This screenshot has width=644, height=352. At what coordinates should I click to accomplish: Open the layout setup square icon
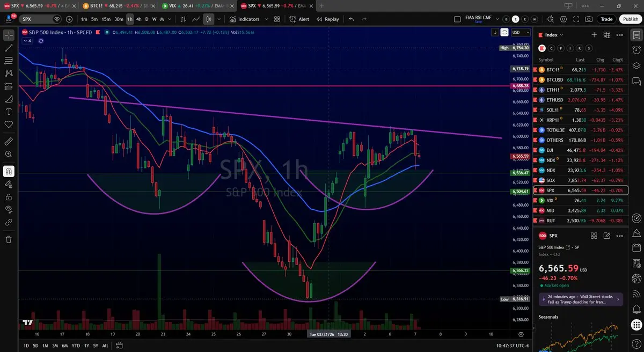point(457,19)
